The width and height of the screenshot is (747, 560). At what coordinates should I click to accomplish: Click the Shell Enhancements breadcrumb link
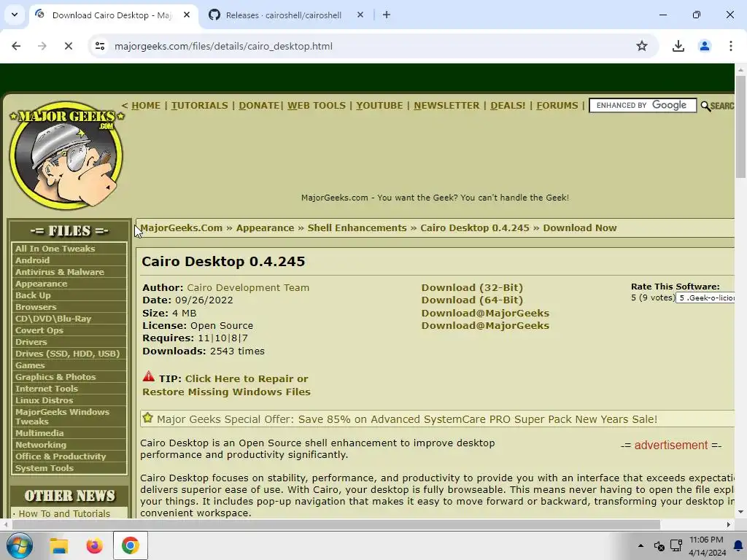(357, 227)
